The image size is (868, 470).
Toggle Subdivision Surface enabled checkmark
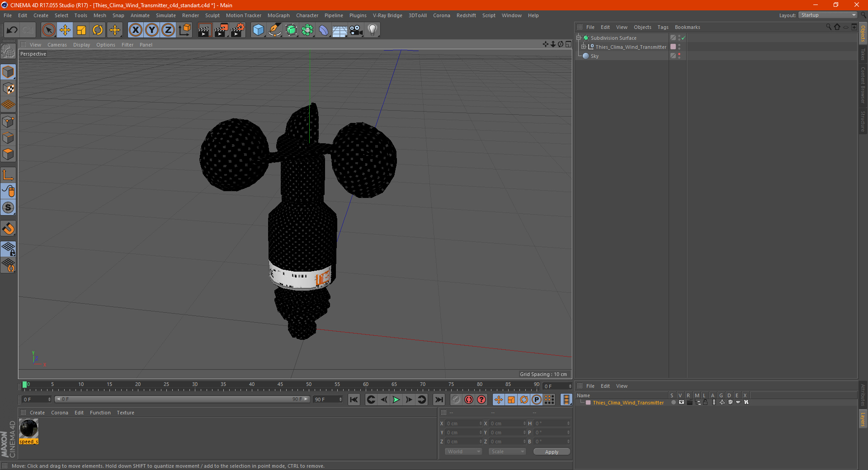tap(684, 38)
